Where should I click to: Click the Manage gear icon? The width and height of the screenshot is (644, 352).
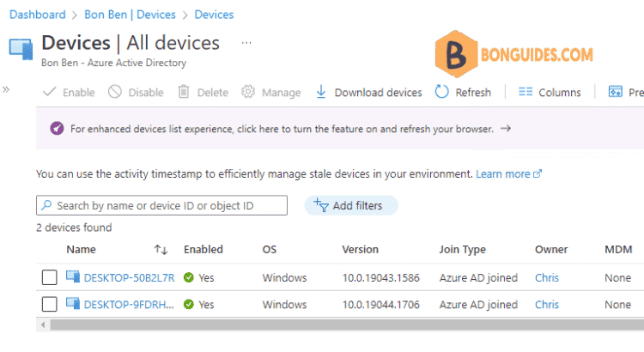tap(248, 93)
